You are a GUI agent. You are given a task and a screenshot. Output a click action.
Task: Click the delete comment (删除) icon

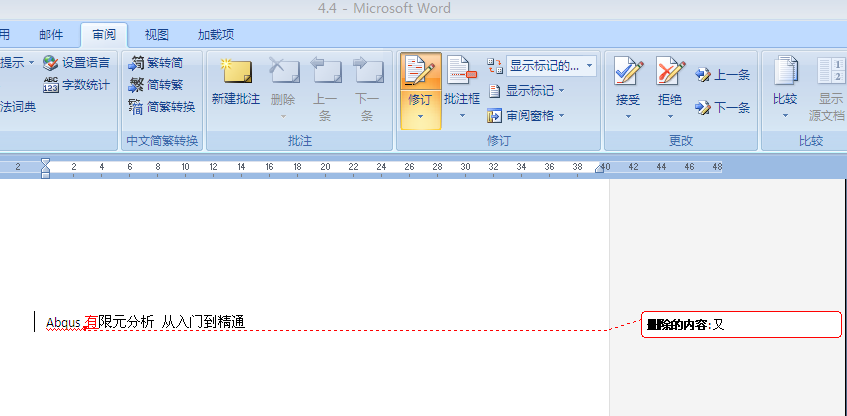click(284, 71)
